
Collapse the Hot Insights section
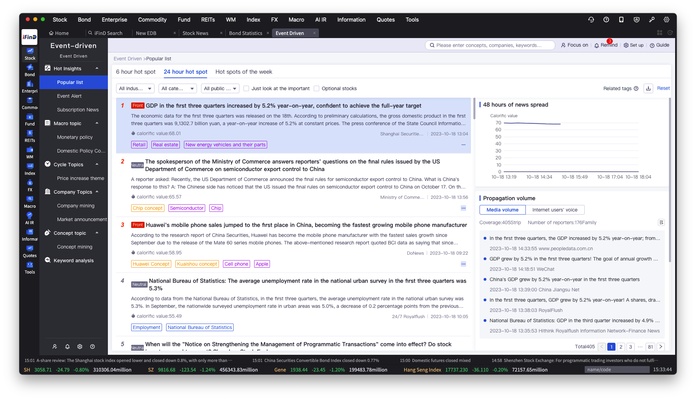tap(97, 68)
